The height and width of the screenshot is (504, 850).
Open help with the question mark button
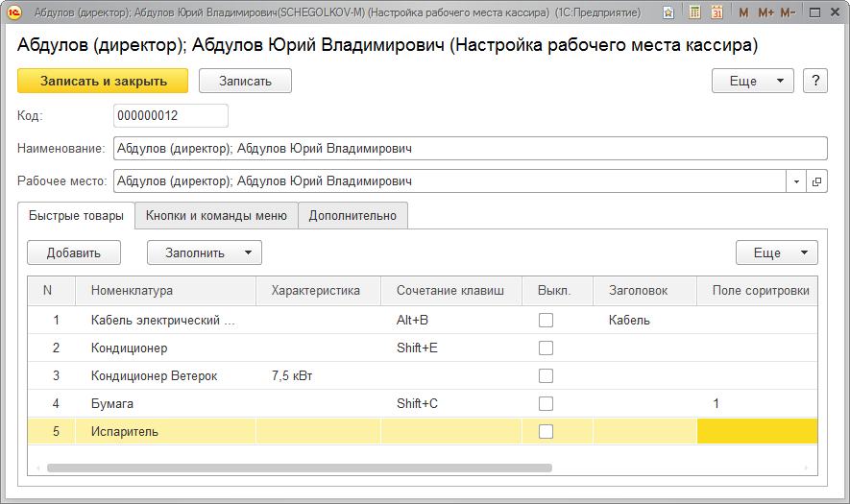(814, 82)
